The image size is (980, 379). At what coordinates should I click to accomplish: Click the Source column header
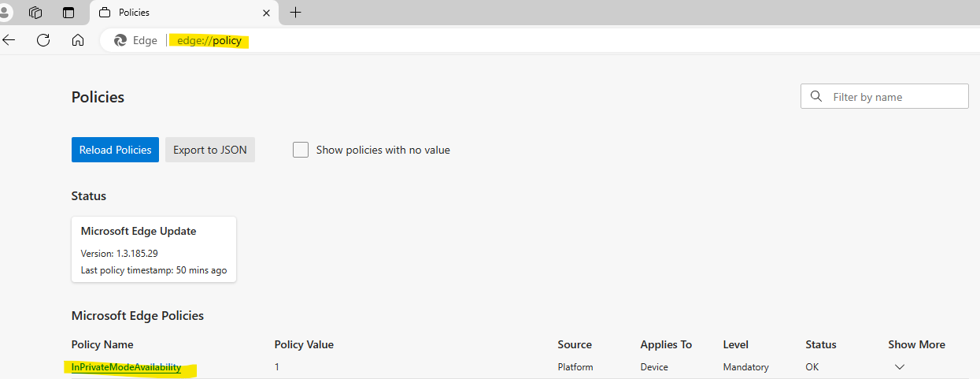point(575,344)
